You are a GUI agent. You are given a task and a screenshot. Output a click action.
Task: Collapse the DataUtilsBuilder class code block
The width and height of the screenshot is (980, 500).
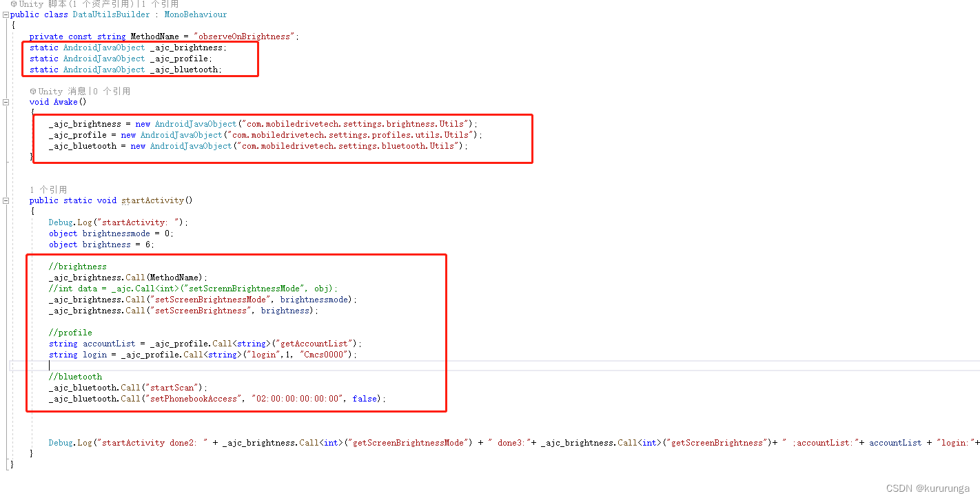point(6,14)
